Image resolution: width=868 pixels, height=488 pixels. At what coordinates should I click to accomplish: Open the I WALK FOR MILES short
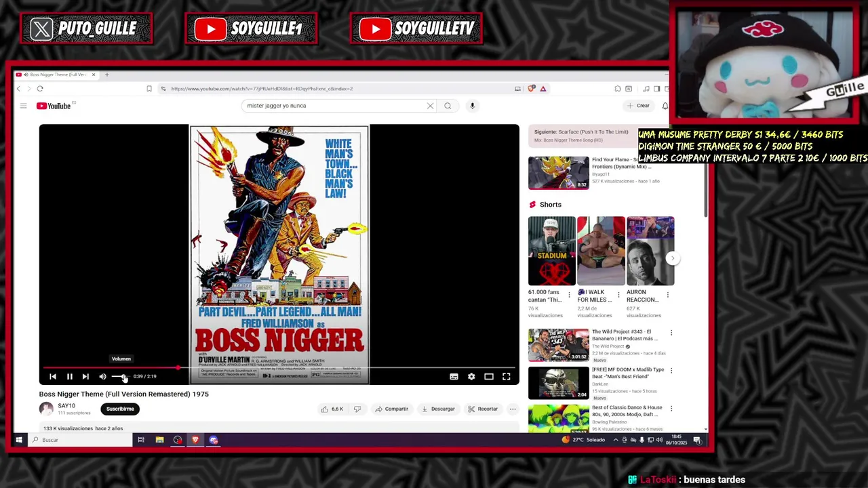601,251
